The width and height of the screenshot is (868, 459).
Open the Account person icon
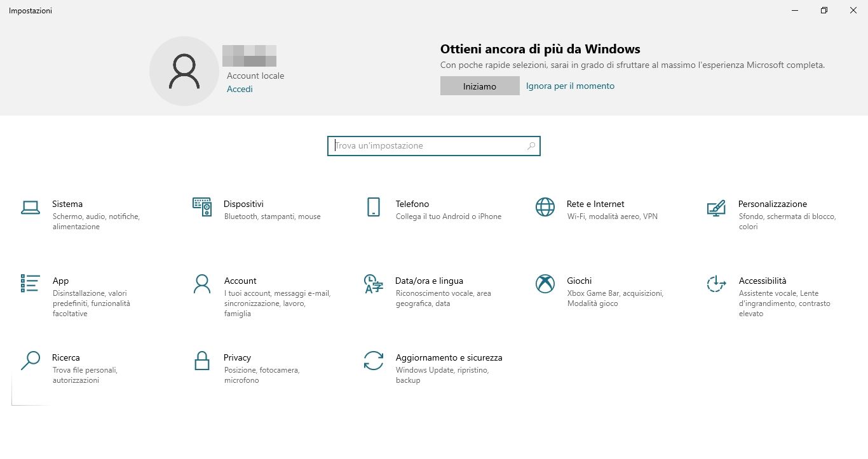click(202, 284)
